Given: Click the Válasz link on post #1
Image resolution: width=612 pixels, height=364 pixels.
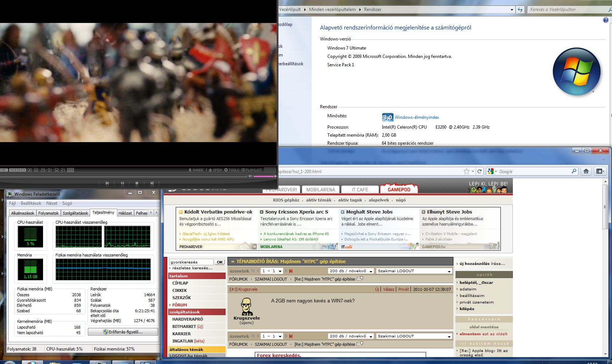Looking at the screenshot, I should point(389,289).
